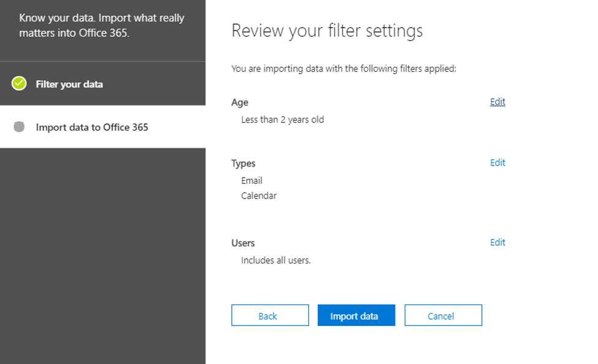Click the green checkmark beside Filter your data

(x=19, y=83)
